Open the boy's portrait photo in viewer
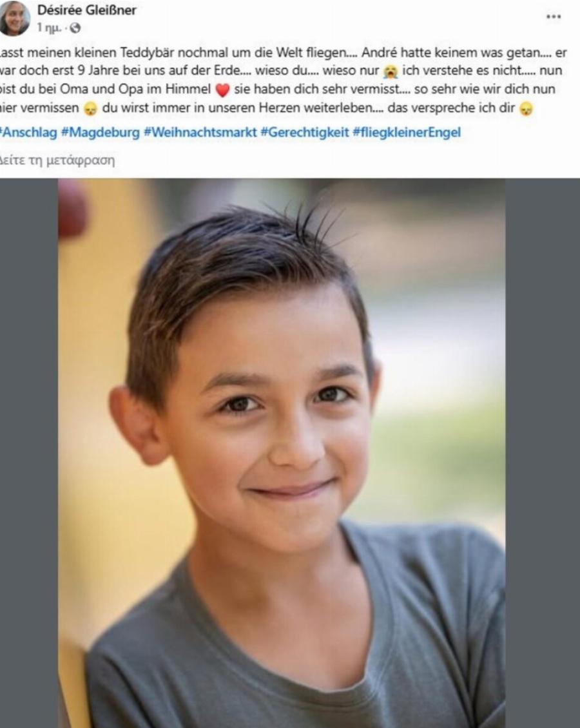Image resolution: width=580 pixels, height=728 pixels. tap(282, 453)
